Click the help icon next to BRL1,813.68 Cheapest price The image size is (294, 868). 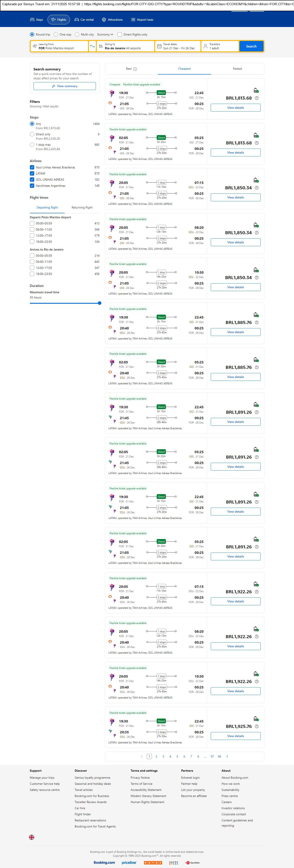[x=257, y=98]
